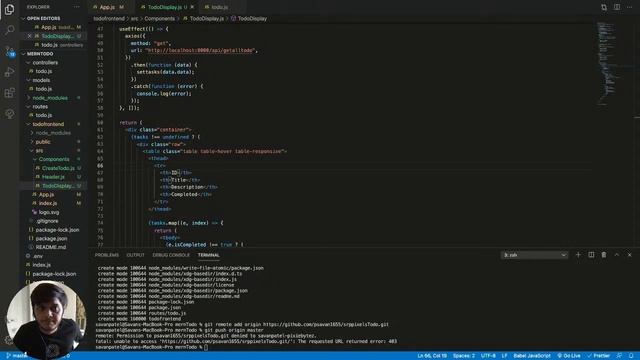Image resolution: width=640 pixels, height=360 pixels.
Task: Select shell in terminal dropdown
Action: click(534, 255)
